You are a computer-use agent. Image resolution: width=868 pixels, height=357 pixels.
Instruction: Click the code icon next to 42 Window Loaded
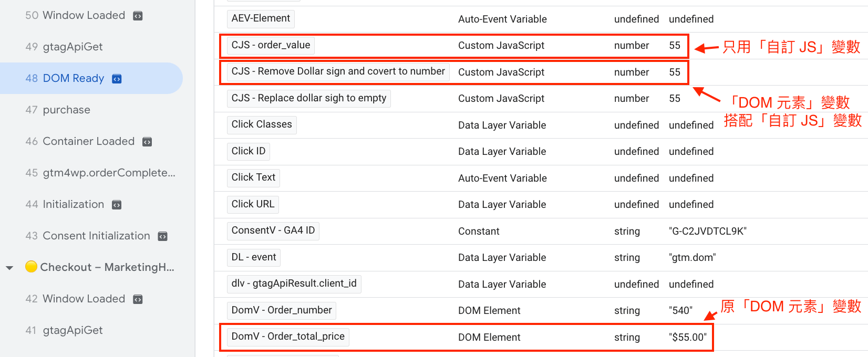(138, 299)
